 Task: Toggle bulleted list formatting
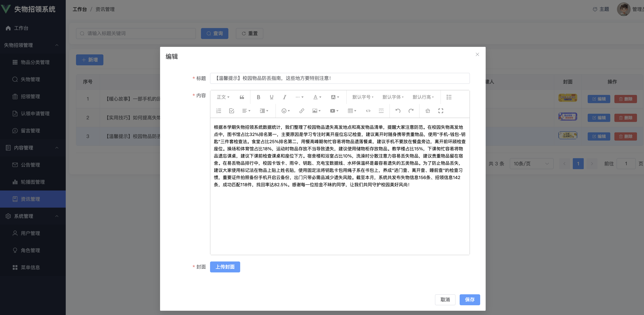pos(449,97)
